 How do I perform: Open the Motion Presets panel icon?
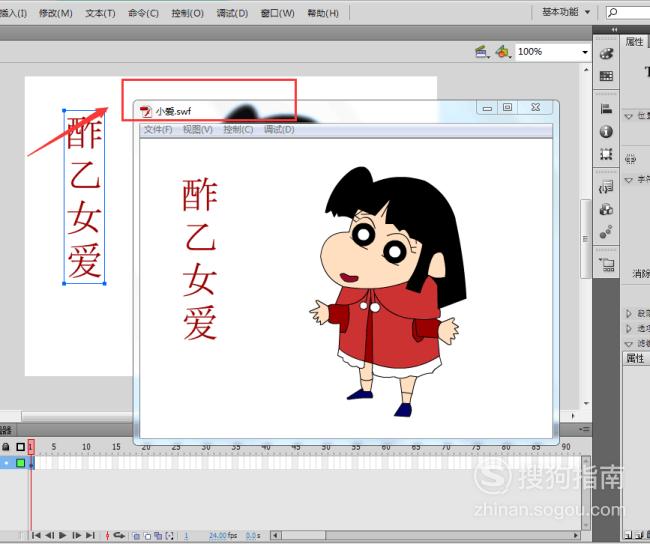[606, 232]
